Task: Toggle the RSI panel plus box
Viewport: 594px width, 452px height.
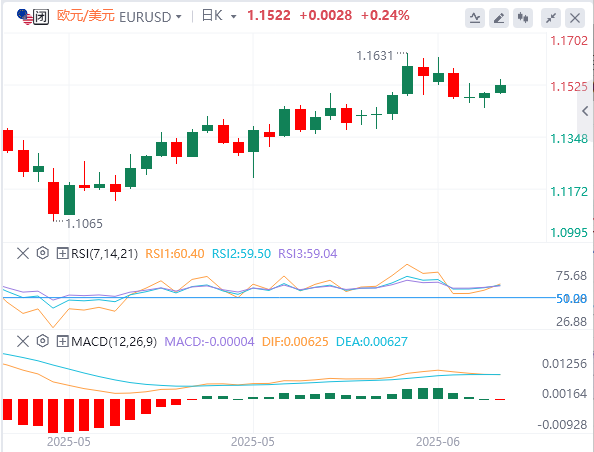Action: click(62, 253)
